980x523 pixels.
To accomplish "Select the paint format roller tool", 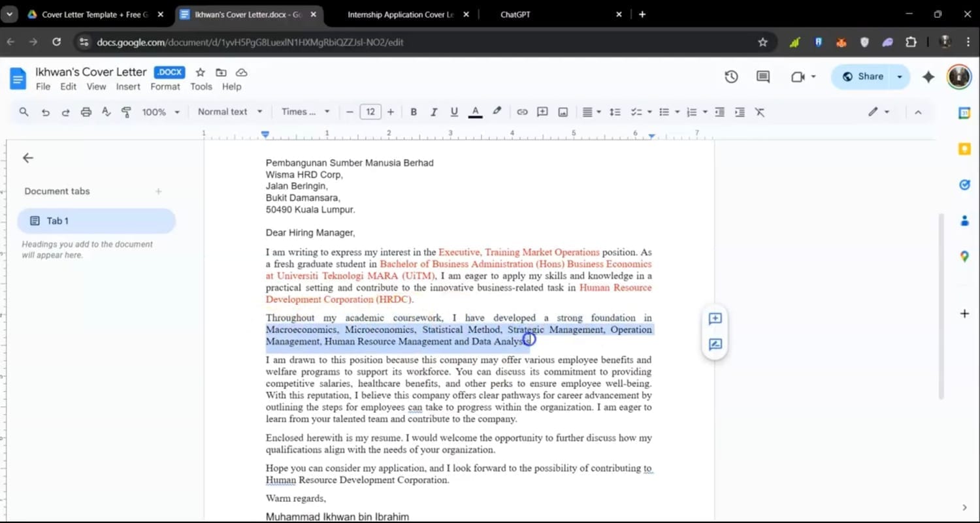I will (126, 112).
